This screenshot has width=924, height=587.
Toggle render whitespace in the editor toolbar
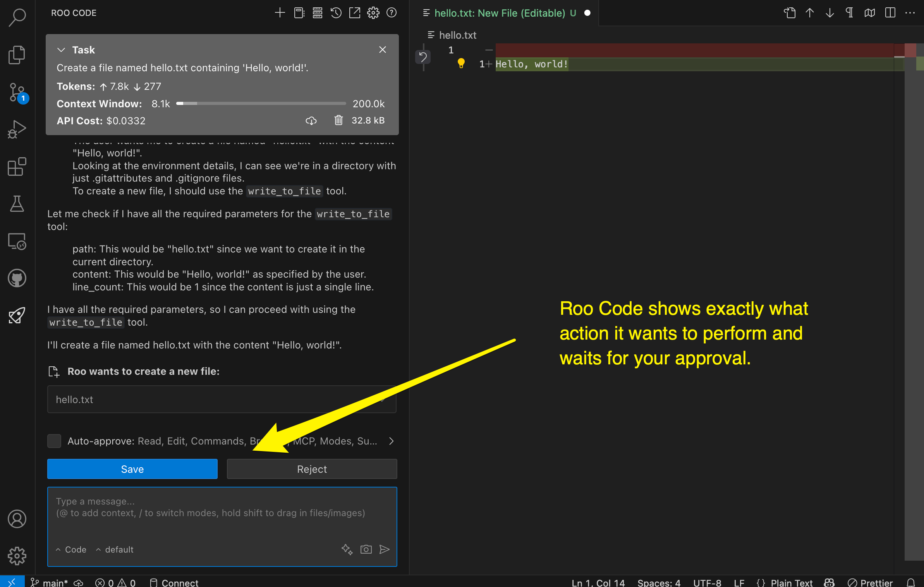coord(849,13)
